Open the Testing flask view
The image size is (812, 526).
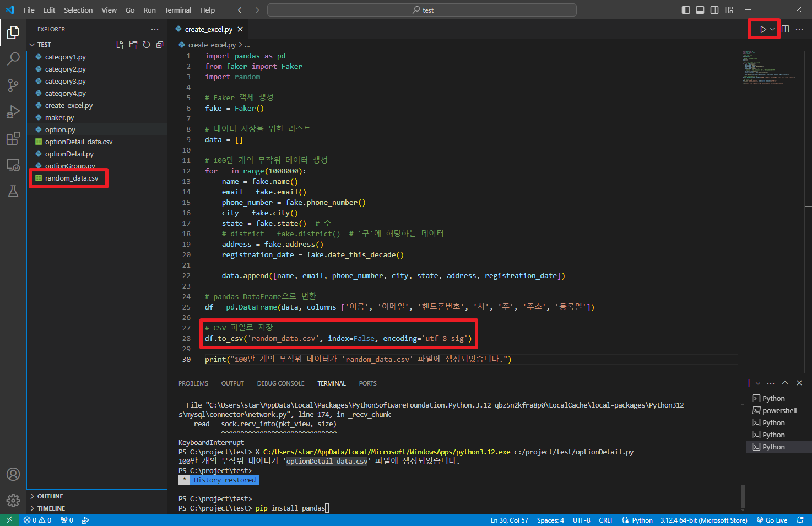click(x=13, y=191)
